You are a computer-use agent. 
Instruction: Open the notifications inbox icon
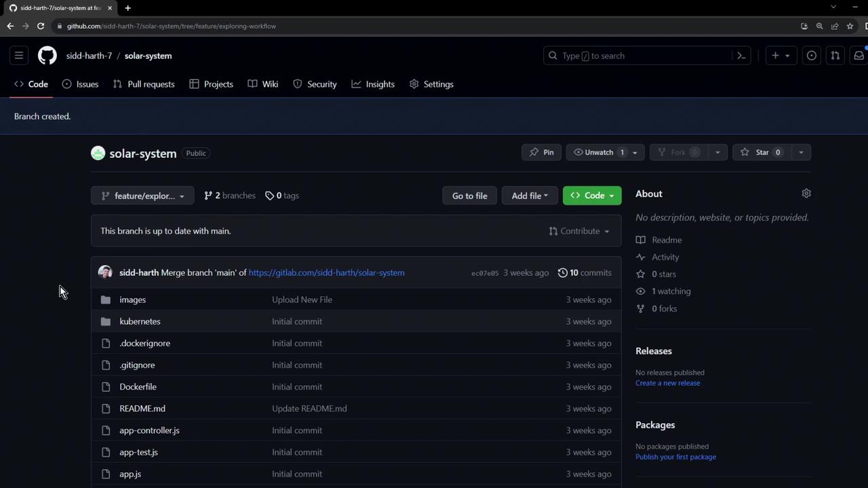[x=859, y=56]
